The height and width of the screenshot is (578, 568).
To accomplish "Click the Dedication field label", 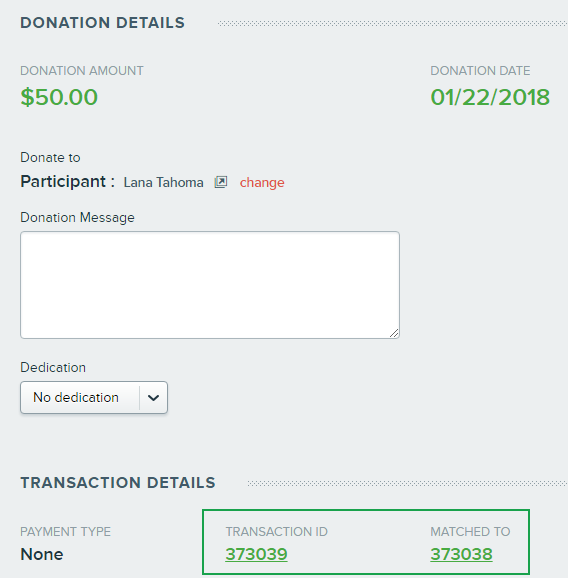I will (x=53, y=368).
